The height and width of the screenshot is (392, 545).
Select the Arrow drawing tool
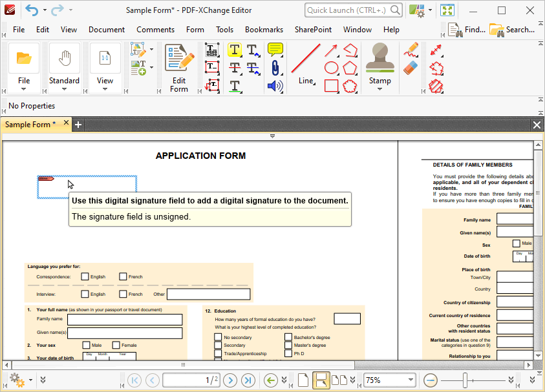(x=331, y=50)
